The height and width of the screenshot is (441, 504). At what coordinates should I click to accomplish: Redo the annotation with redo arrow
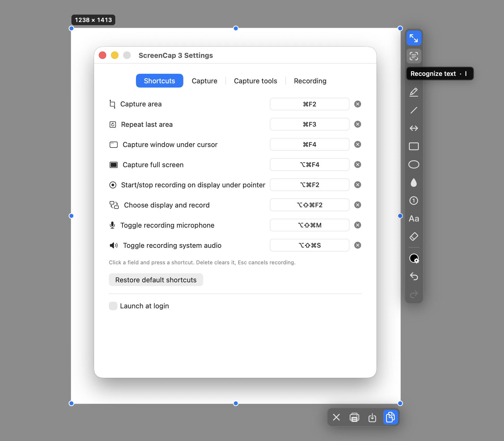[414, 294]
